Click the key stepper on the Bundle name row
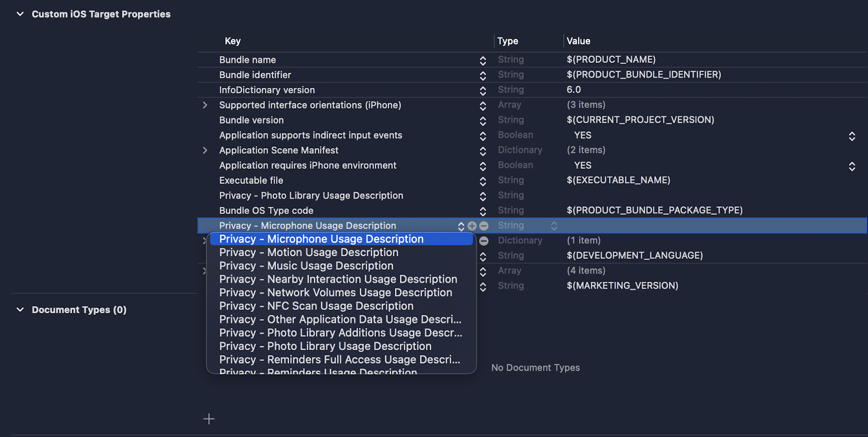The width and height of the screenshot is (868, 437). 483,60
